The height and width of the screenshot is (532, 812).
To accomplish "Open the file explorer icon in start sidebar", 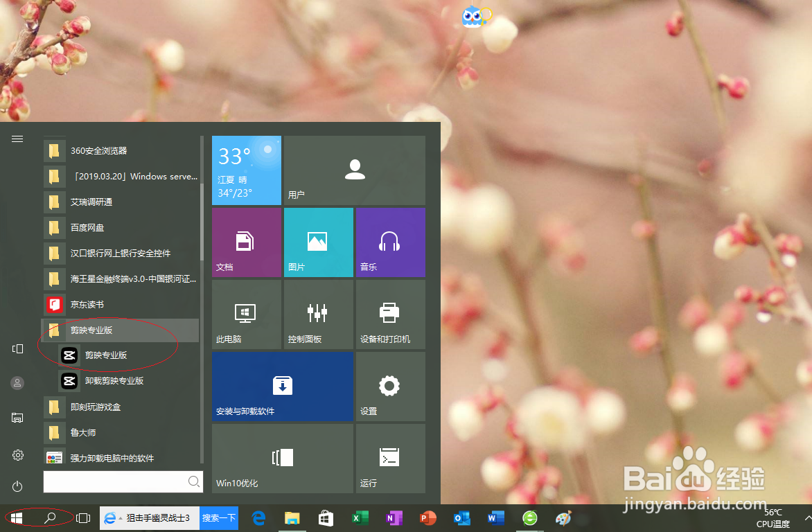I will click(x=17, y=418).
